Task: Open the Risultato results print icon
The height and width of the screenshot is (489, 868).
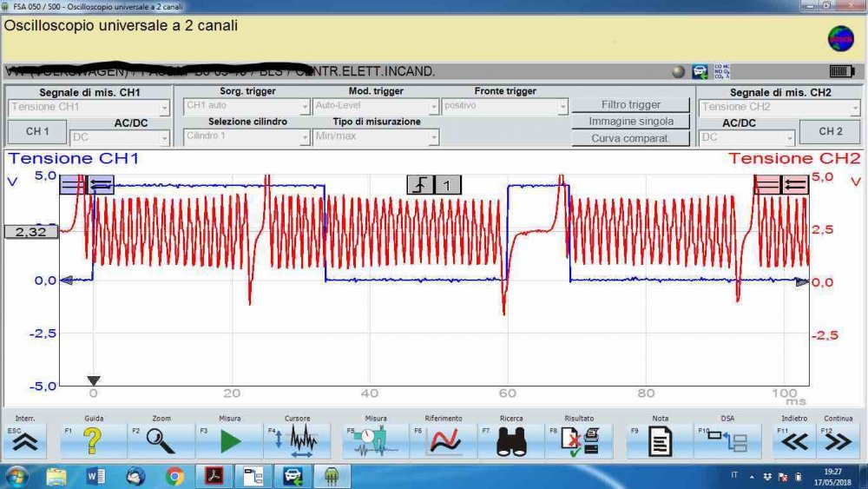Action: coord(579,441)
